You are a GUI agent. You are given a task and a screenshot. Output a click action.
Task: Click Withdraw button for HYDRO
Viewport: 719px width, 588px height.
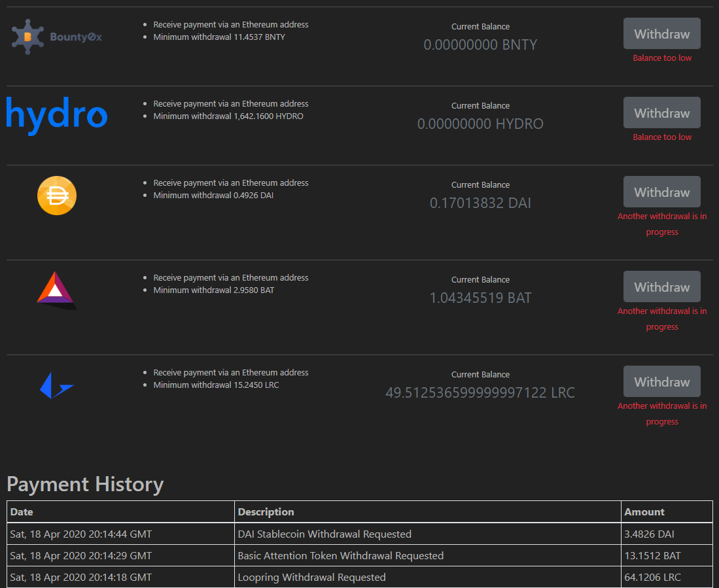pos(661,112)
